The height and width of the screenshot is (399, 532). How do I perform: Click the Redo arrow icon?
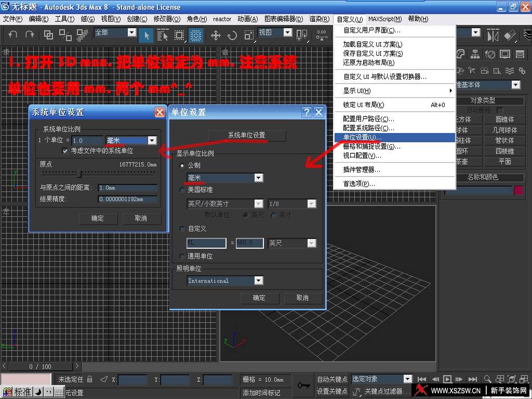click(x=30, y=35)
